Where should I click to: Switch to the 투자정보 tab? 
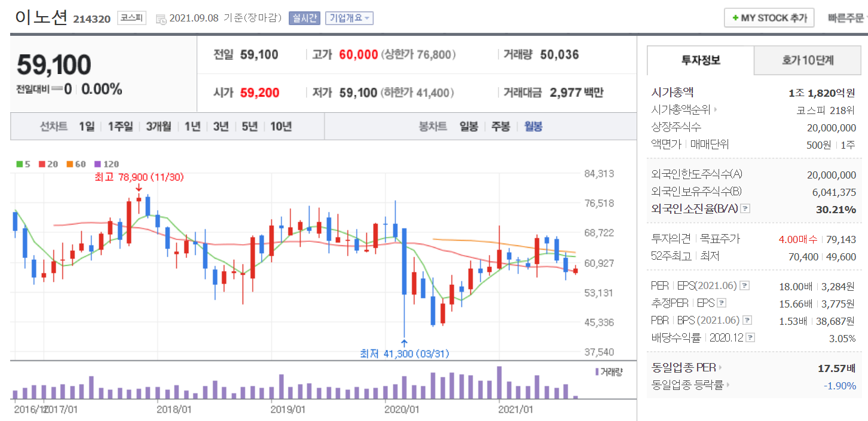tap(701, 60)
